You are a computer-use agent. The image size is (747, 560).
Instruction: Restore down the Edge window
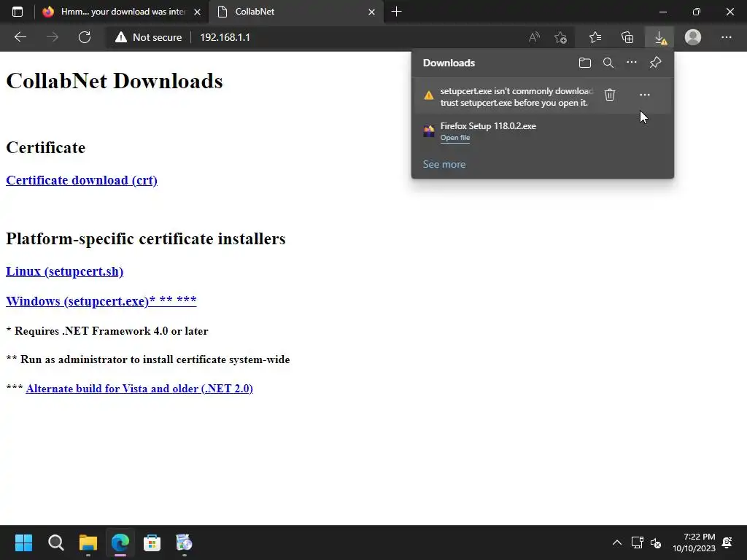coord(697,12)
